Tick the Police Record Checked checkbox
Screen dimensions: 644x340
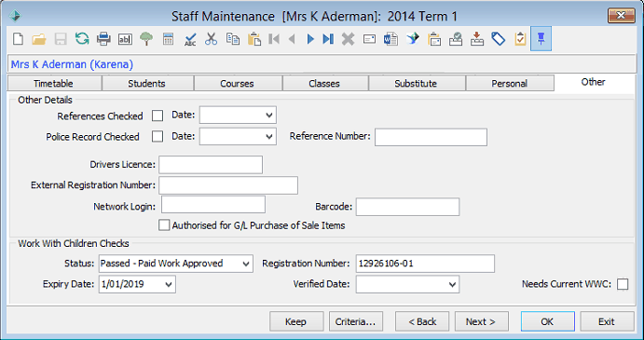(158, 136)
